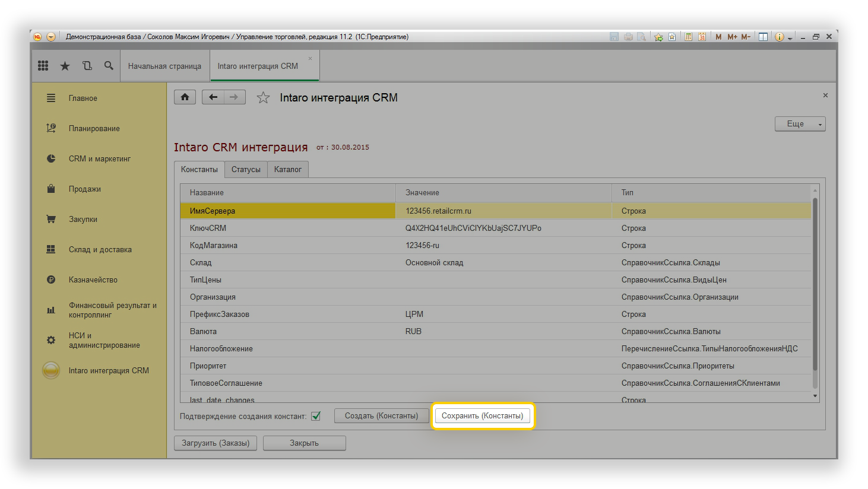The height and width of the screenshot is (489, 868).
Task: Click the Print icon in the title bar
Action: click(x=628, y=37)
